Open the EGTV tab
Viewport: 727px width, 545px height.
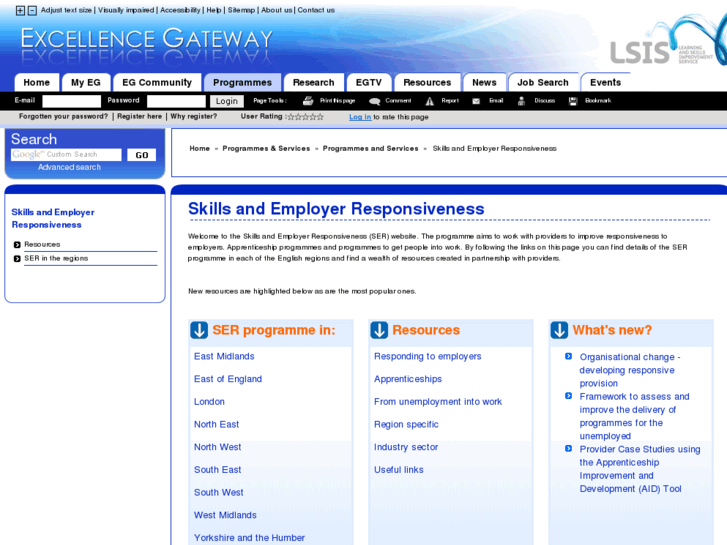click(x=369, y=83)
